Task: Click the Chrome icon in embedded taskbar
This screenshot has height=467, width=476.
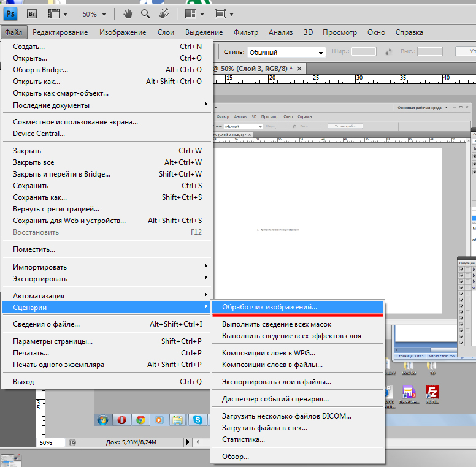Action: point(140,420)
